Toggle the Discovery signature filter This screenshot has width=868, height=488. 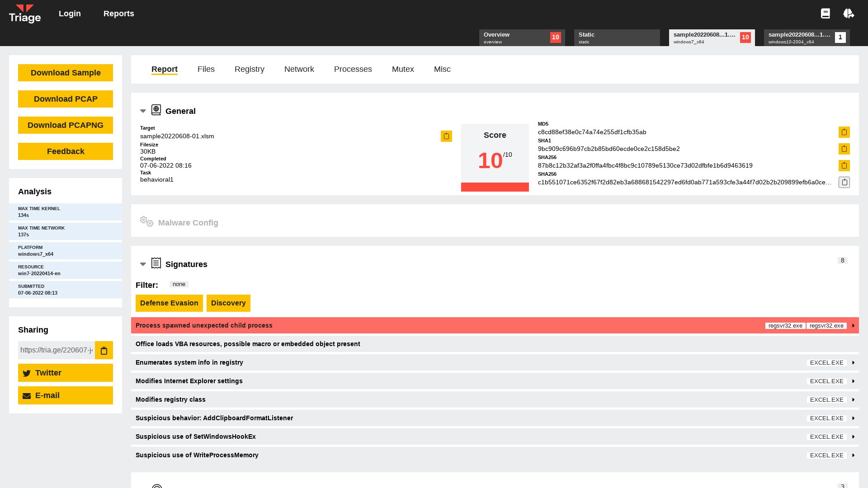click(x=228, y=303)
